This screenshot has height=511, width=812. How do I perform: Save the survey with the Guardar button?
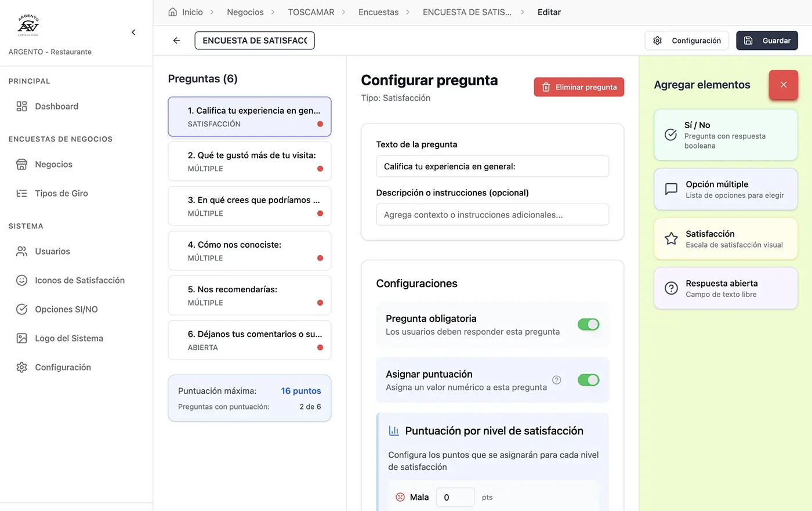click(767, 40)
